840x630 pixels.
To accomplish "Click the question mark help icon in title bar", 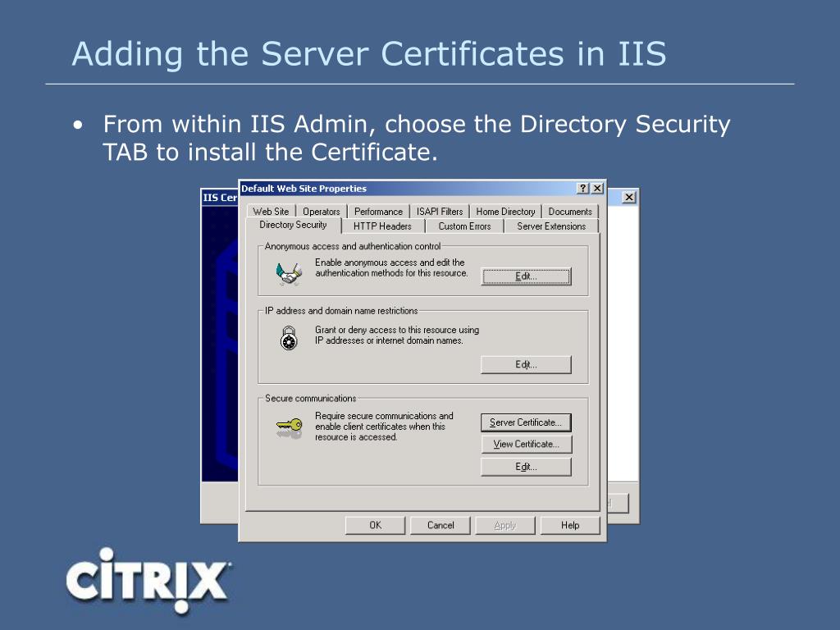I will point(583,189).
